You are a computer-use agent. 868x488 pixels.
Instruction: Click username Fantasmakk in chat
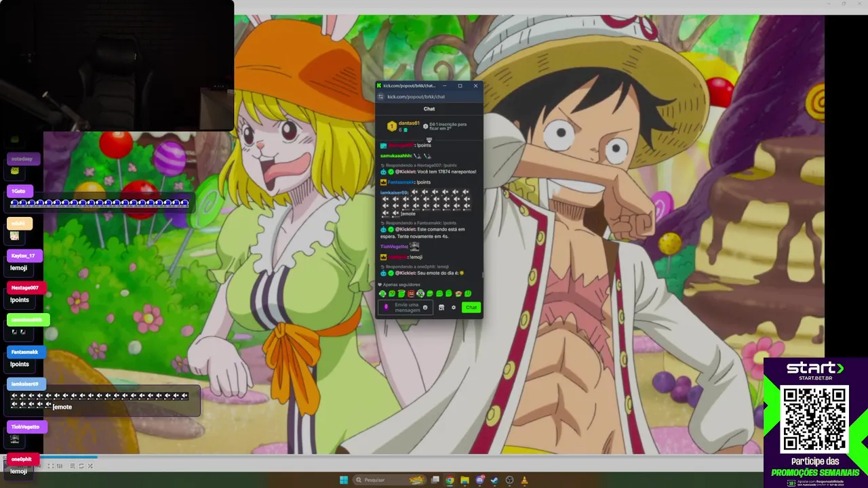pos(401,182)
